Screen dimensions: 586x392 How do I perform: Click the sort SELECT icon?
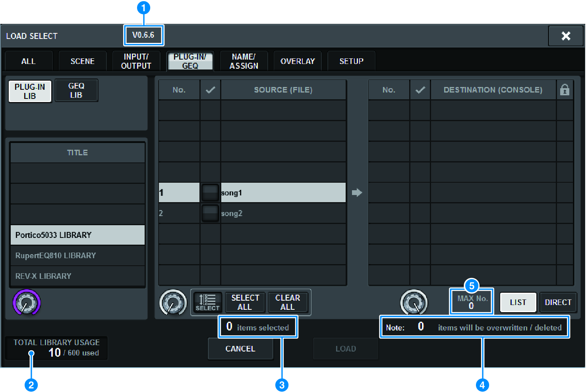(207, 302)
